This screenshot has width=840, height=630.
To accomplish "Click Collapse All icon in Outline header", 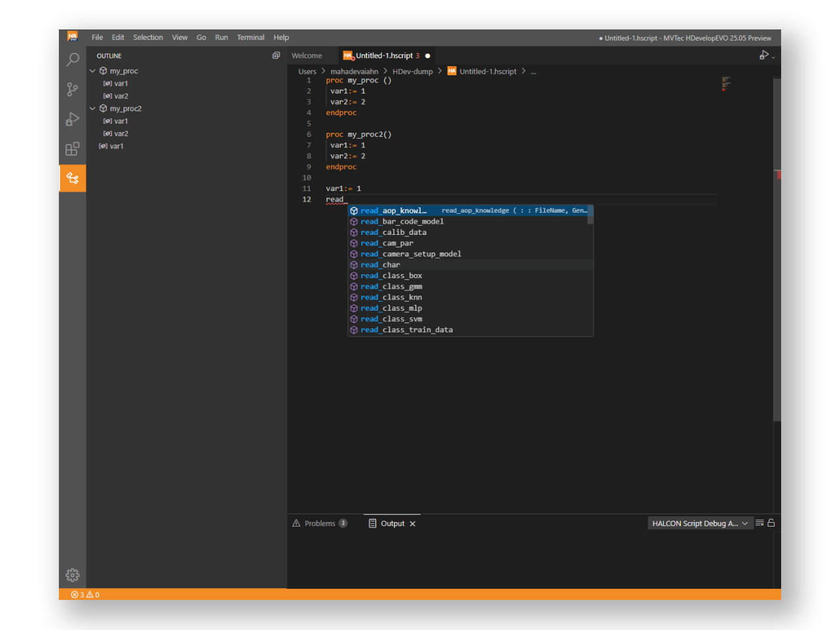I will tap(276, 56).
